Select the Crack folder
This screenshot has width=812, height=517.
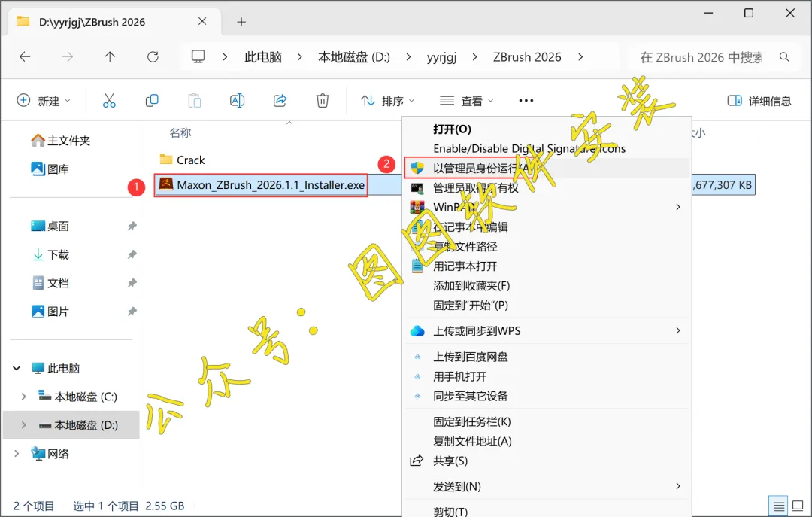point(182,160)
